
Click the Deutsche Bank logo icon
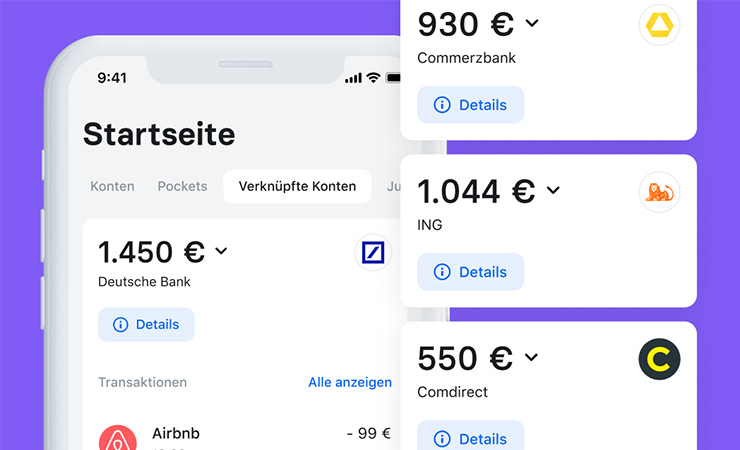coord(373,253)
